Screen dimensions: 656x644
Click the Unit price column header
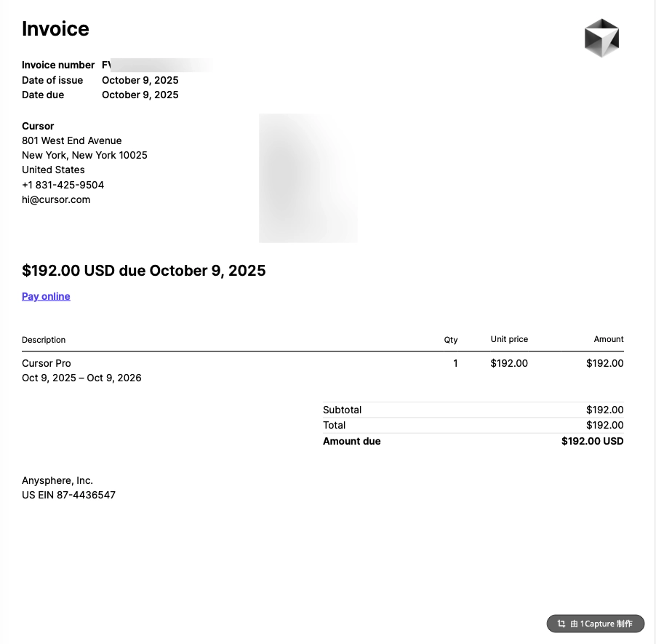tap(509, 339)
